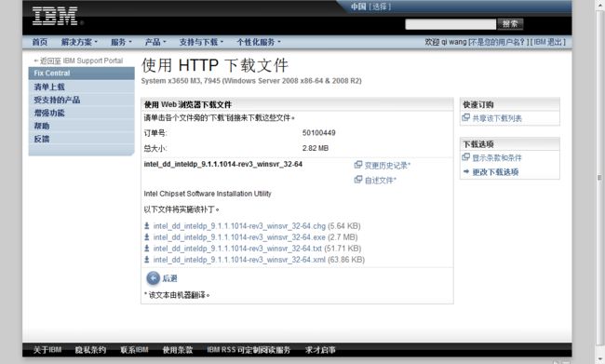The image size is (605, 364).
Task: Open the 服务 dropdown menu
Action: pos(121,42)
